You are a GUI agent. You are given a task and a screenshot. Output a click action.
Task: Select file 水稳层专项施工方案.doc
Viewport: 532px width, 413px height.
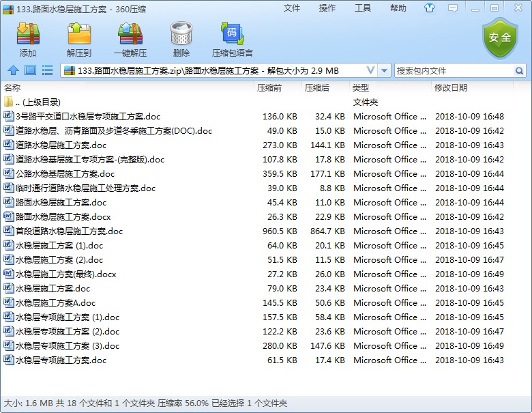tap(258, 360)
